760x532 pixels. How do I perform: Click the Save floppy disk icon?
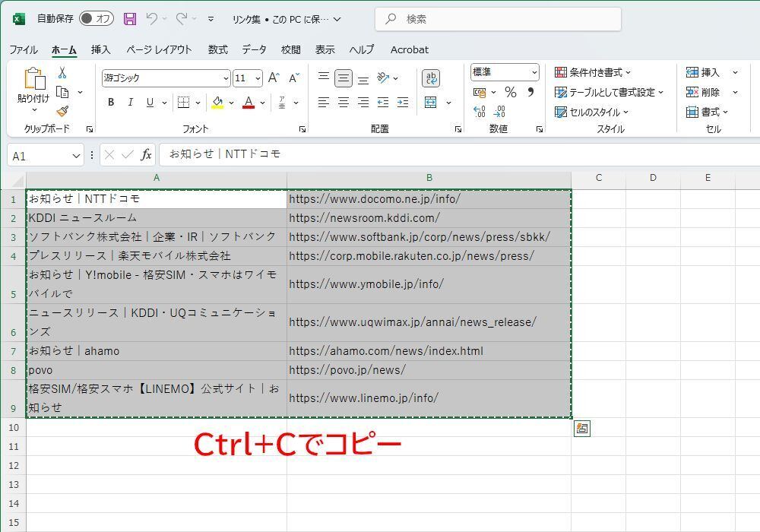point(129,19)
